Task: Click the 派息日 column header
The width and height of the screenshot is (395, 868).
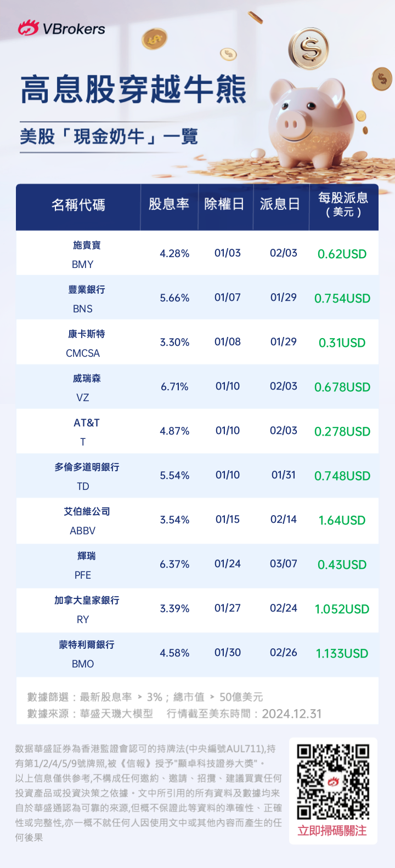Action: [280, 204]
